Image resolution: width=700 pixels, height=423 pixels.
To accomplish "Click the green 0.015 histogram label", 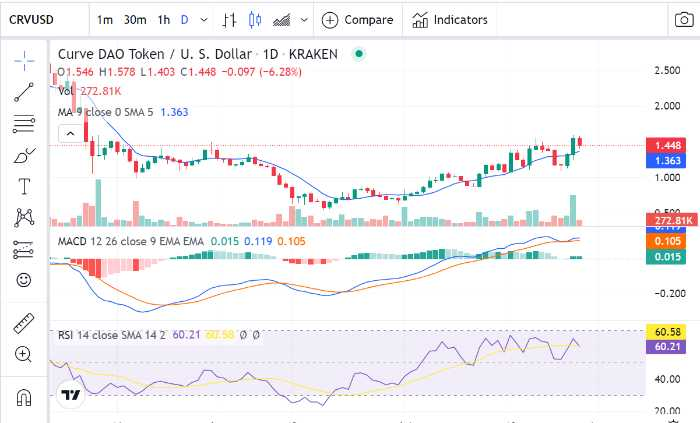I will pyautogui.click(x=666, y=257).
